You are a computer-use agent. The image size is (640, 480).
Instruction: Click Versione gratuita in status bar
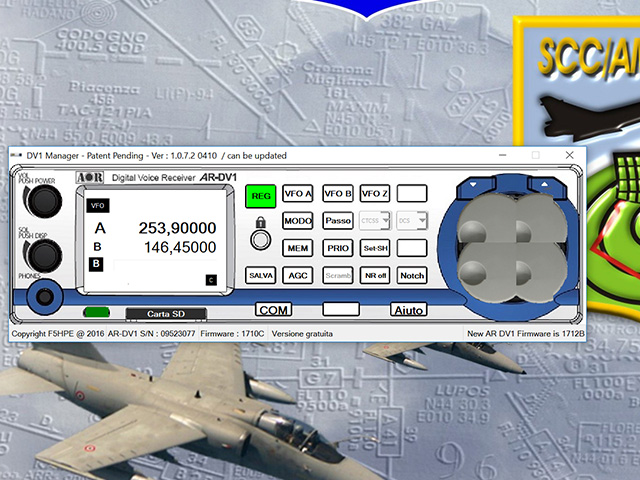[x=302, y=334]
